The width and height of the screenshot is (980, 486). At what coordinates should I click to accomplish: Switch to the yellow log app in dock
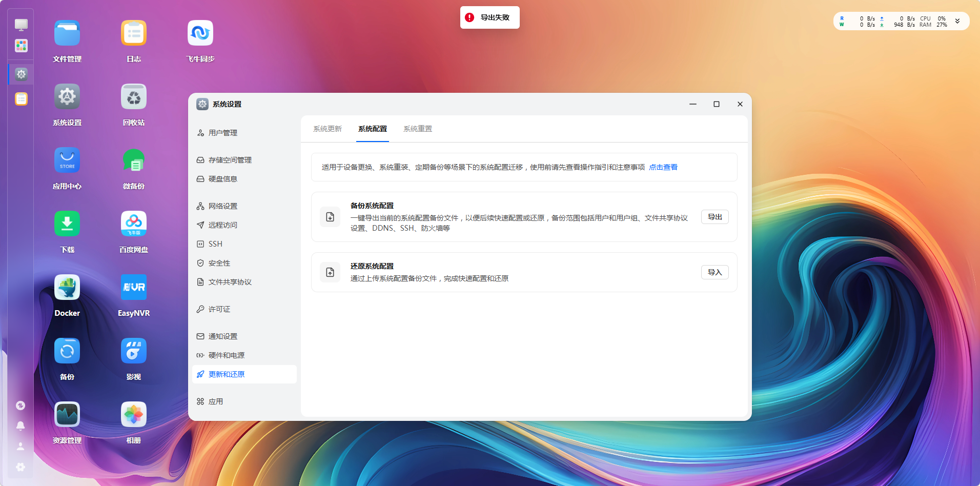click(21, 99)
